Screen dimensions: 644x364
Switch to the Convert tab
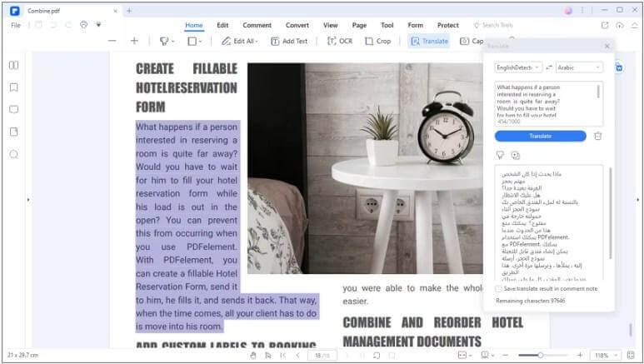(x=297, y=25)
